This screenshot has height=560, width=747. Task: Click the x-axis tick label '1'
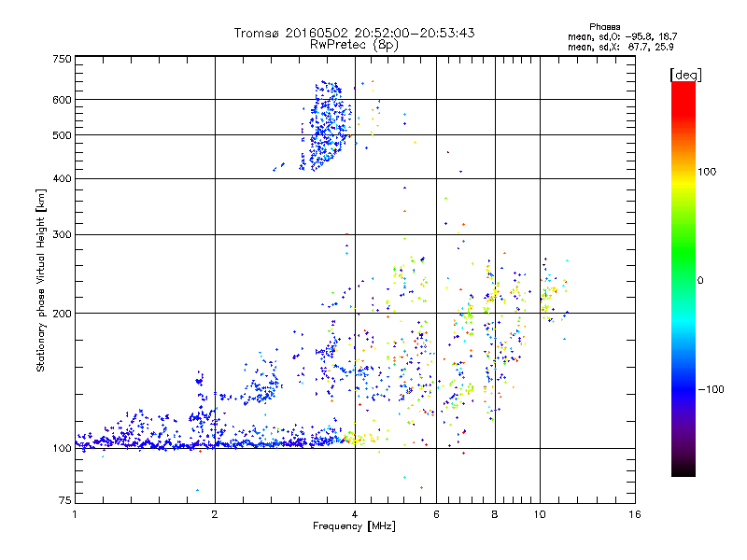[75, 514]
